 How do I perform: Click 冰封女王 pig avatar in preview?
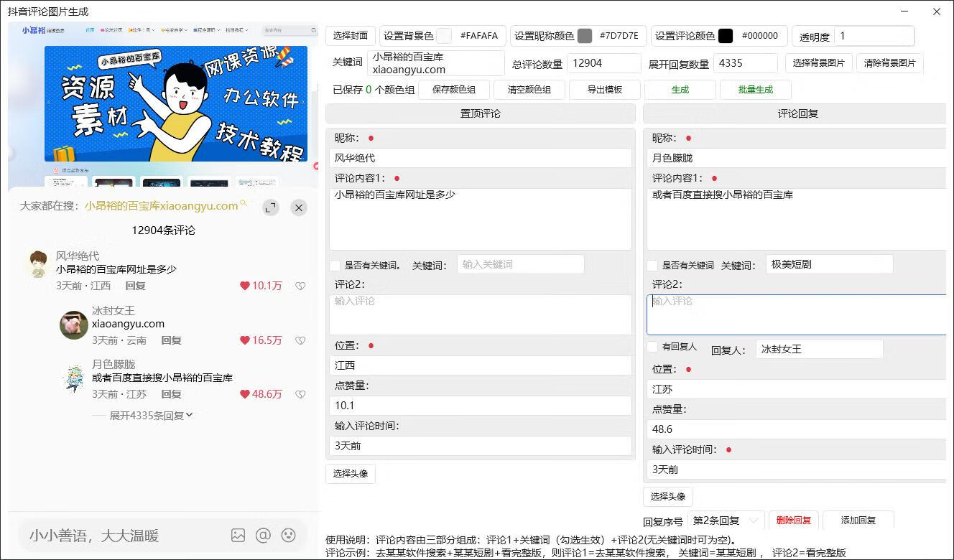pos(74,325)
